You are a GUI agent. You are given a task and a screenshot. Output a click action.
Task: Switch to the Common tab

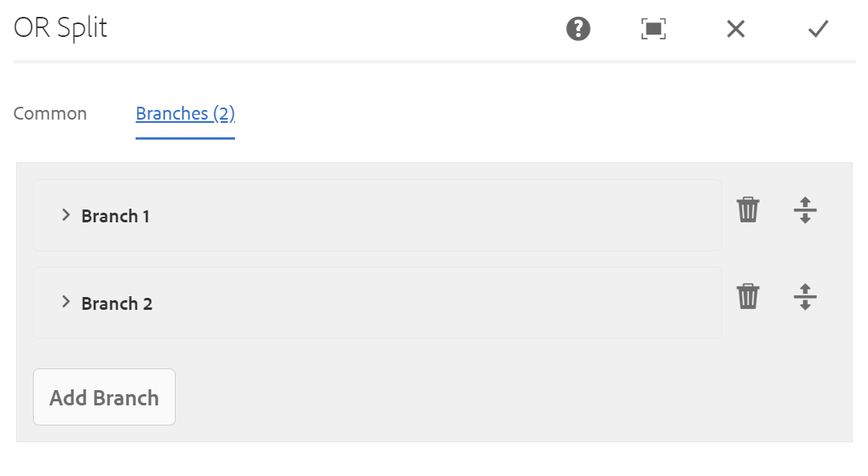click(x=50, y=114)
